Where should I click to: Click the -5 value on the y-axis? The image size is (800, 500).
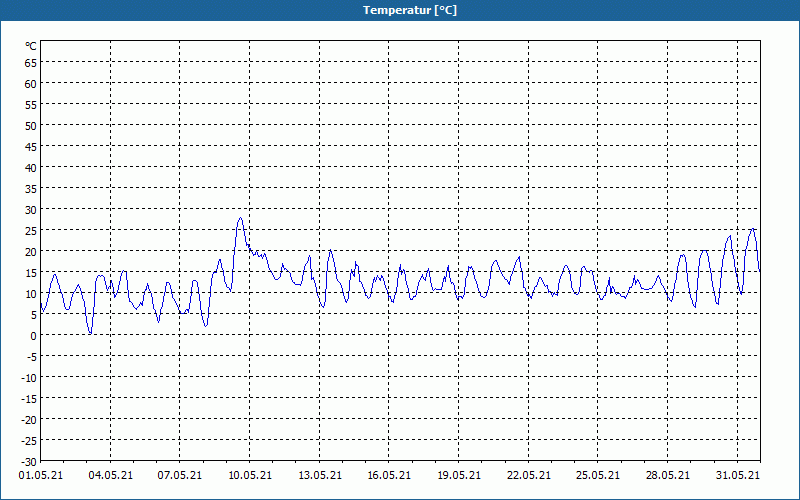click(x=32, y=357)
